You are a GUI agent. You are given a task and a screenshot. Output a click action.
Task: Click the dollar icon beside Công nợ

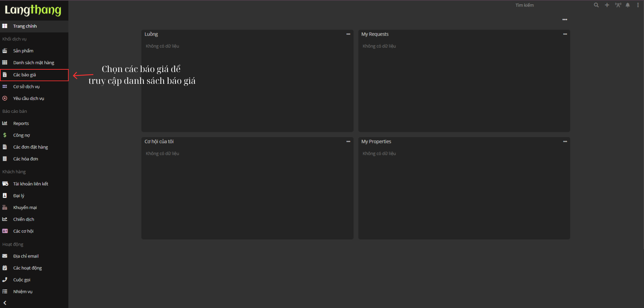coord(5,135)
